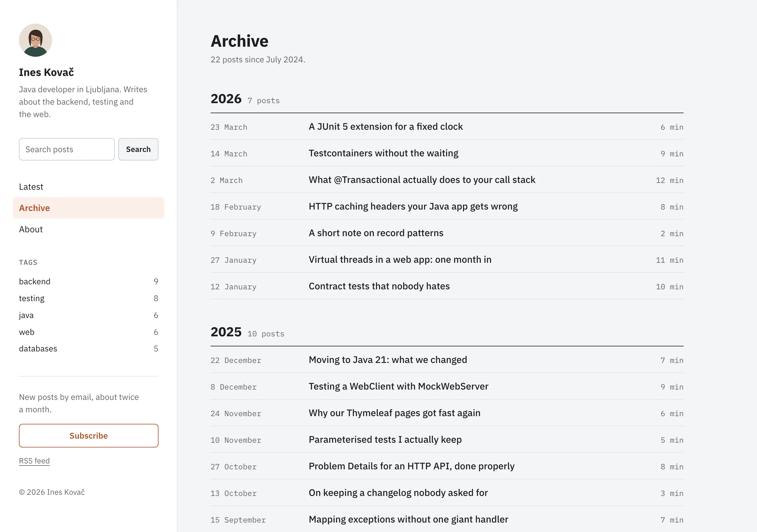Click the Subscribe button
Screen dimensions: 757x532
point(89,436)
